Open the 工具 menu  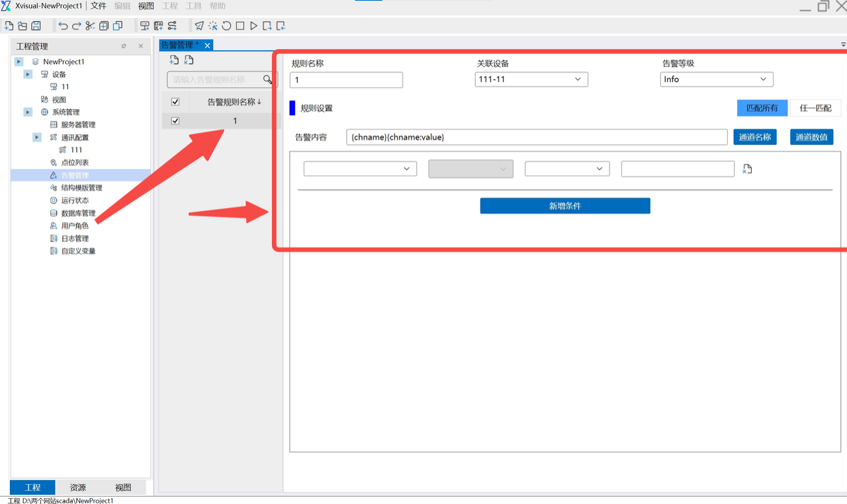coord(194,6)
